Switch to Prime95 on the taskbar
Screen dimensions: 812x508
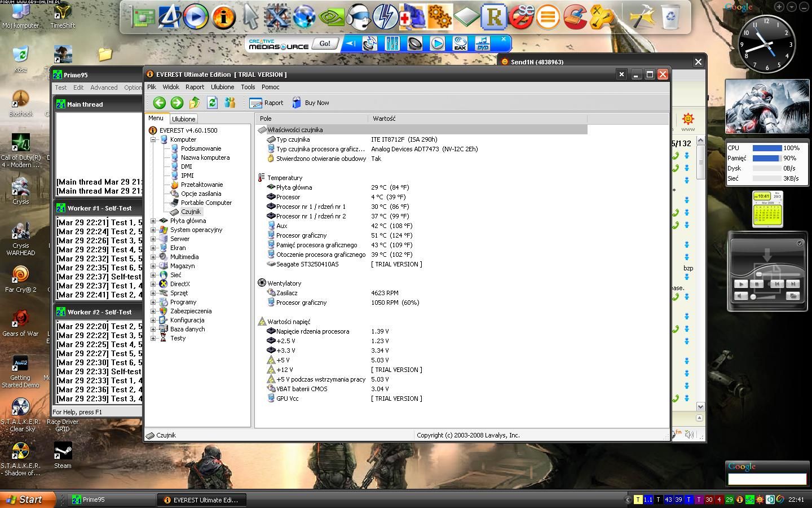pyautogui.click(x=113, y=500)
